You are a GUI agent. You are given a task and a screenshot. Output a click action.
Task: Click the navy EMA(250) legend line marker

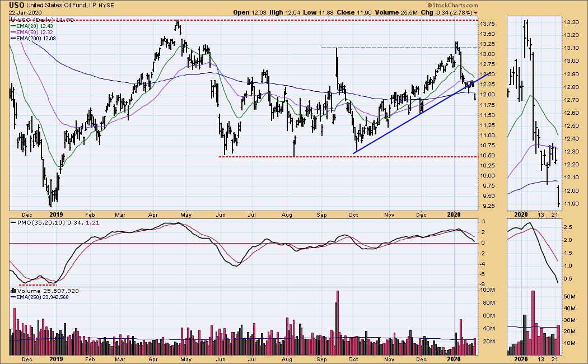point(13,297)
